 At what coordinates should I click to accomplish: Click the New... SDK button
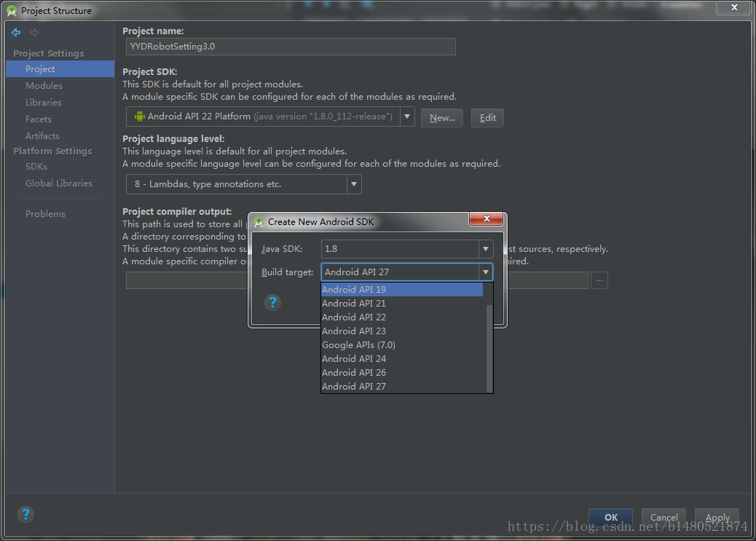click(x=442, y=118)
